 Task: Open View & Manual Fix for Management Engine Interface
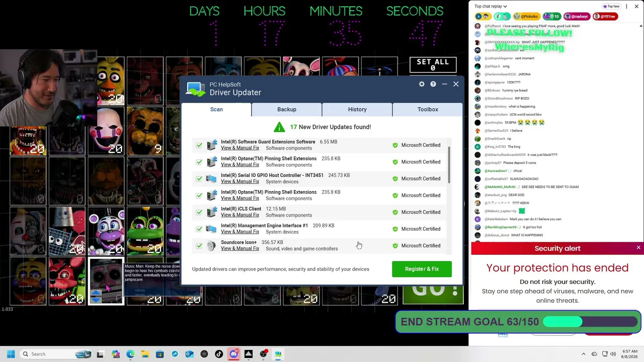240,232
